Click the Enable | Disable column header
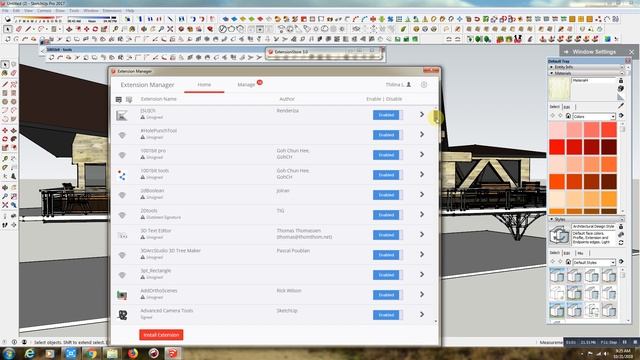Image resolution: width=640 pixels, height=360 pixels. 384,99
